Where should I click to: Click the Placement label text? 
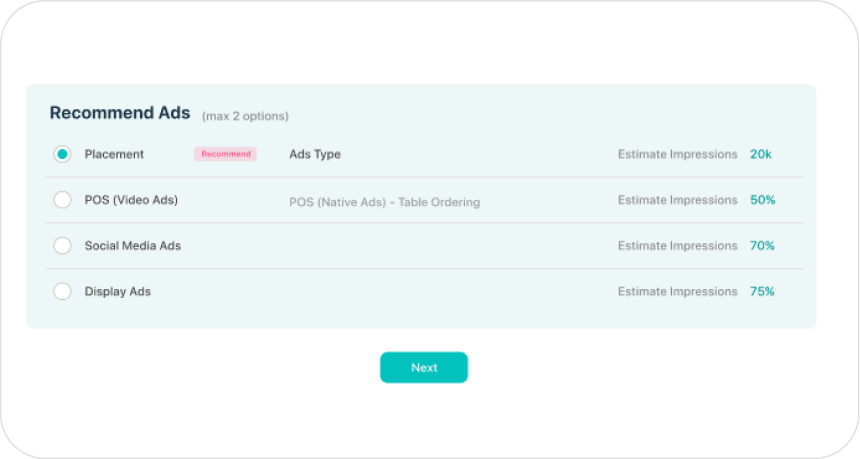(114, 154)
